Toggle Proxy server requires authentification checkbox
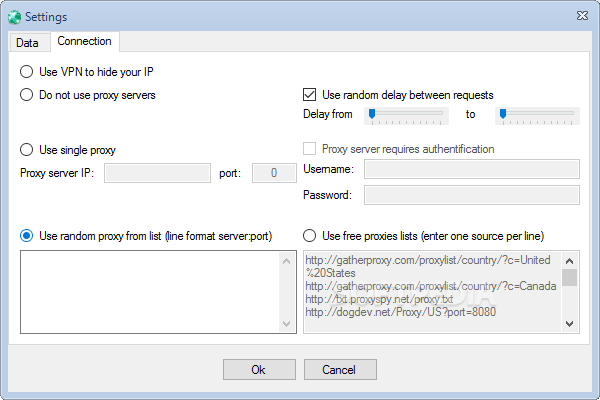 tap(310, 150)
